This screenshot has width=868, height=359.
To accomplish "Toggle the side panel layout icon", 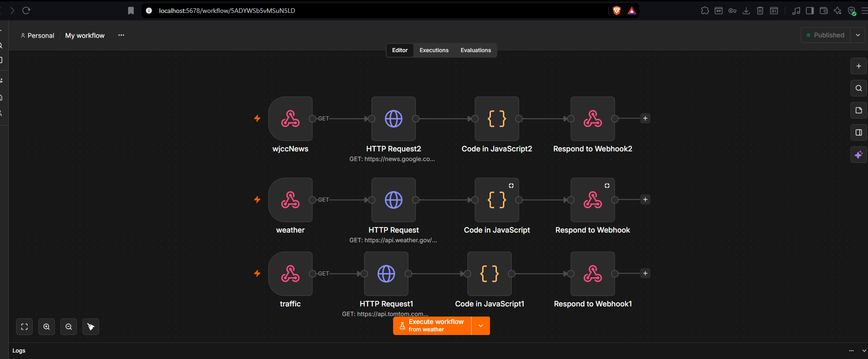I will pyautogui.click(x=858, y=132).
